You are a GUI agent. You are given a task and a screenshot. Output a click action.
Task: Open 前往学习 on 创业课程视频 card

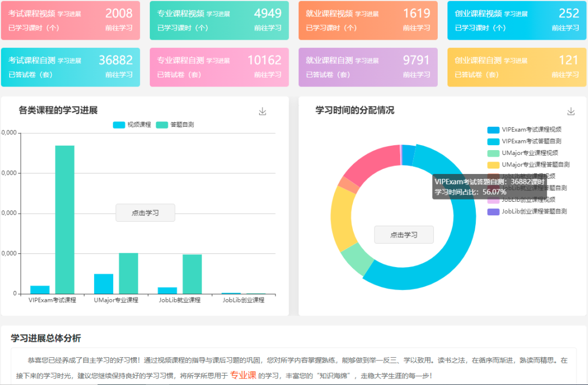point(565,28)
